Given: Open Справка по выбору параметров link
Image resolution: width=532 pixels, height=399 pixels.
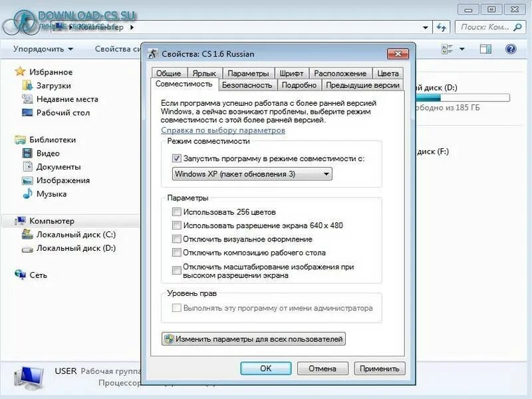Looking at the screenshot, I should coord(223,130).
